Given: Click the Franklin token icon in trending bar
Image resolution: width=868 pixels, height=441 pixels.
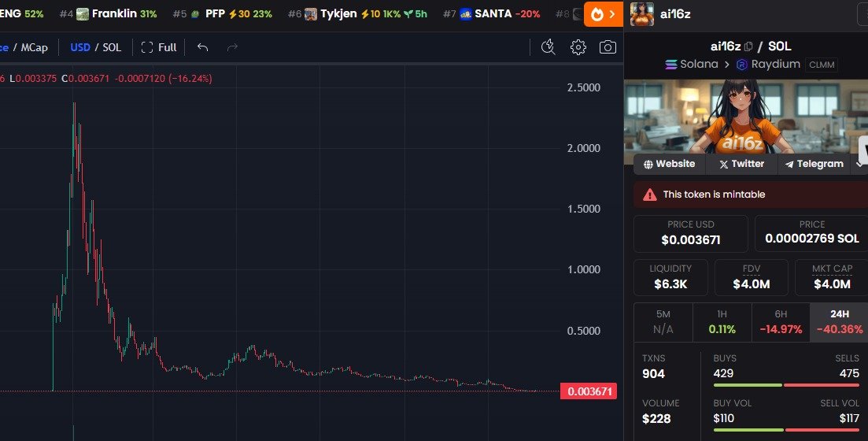Looking at the screenshot, I should 83,14.
